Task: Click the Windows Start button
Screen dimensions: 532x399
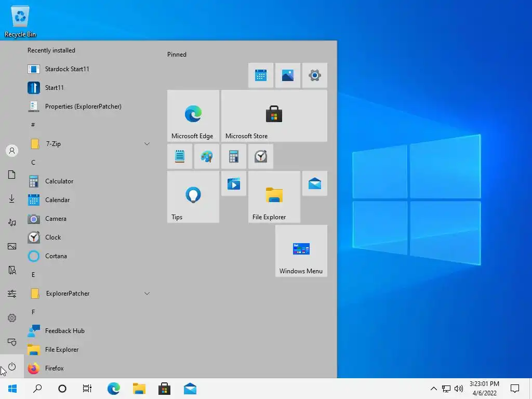Action: coord(12,389)
